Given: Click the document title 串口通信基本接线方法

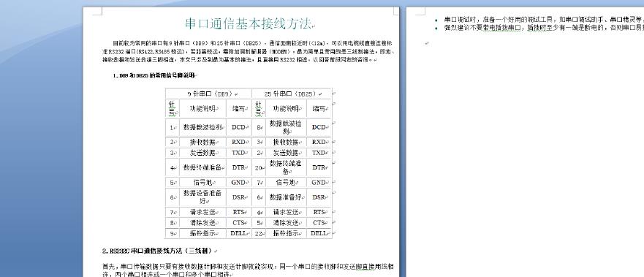Looking at the screenshot, I should click(x=249, y=24).
